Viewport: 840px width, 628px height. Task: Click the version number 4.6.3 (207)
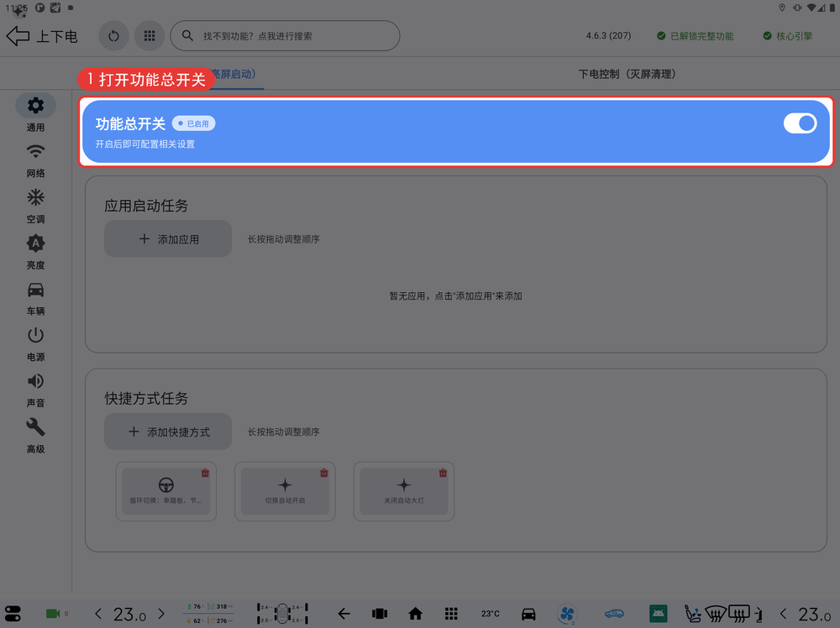point(608,36)
